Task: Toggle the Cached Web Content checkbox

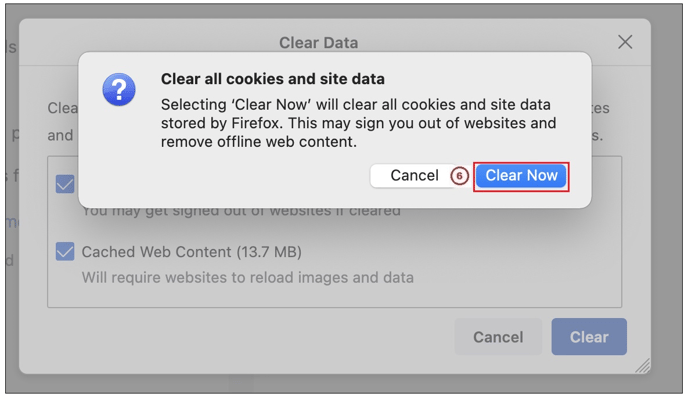Action: pyautogui.click(x=65, y=252)
